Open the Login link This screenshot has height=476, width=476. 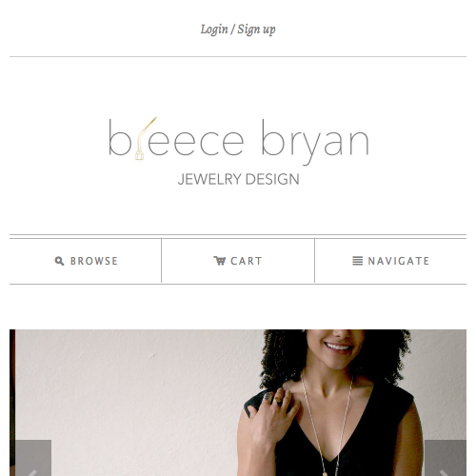[x=214, y=30]
